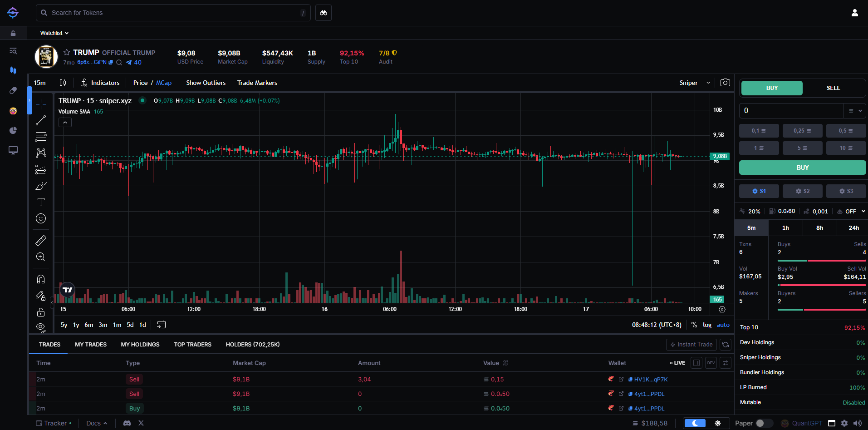
Task: Add TRUMP to favorites with star
Action: [x=67, y=52]
